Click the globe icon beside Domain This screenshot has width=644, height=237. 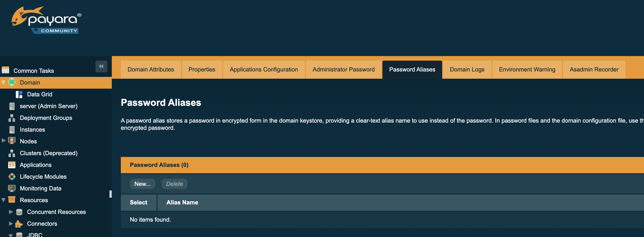12,82
